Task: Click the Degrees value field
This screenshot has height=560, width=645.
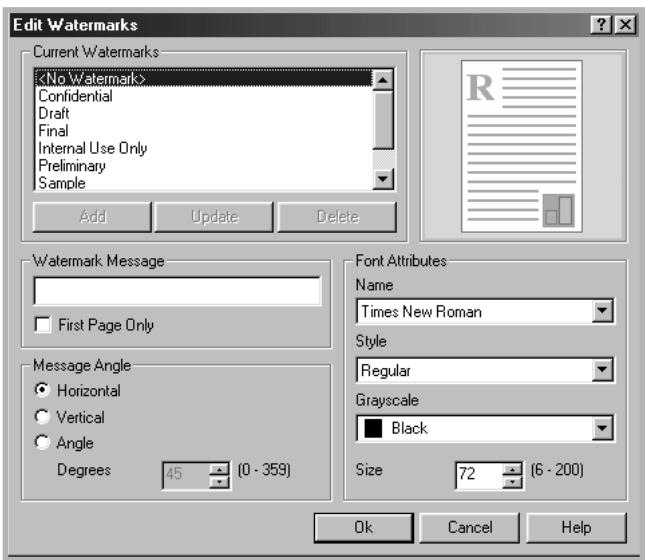Action: (x=186, y=475)
